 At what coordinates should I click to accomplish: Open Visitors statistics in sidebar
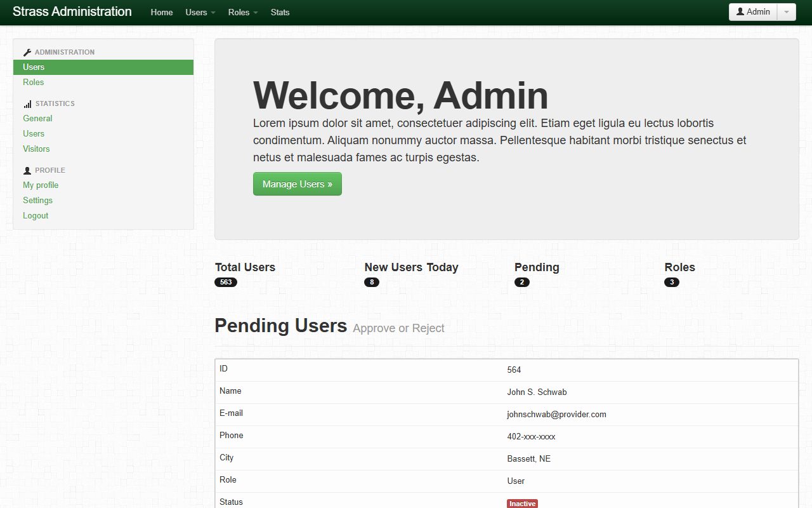tap(36, 149)
